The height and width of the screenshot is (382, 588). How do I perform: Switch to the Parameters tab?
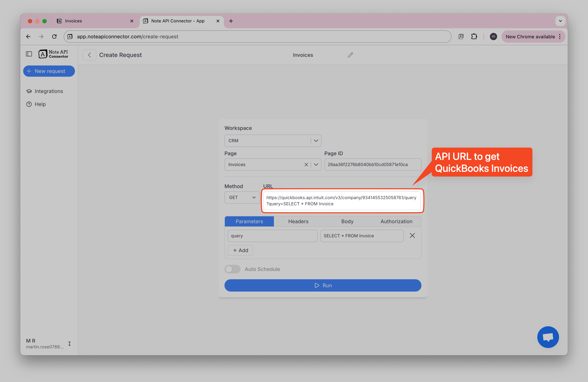249,221
